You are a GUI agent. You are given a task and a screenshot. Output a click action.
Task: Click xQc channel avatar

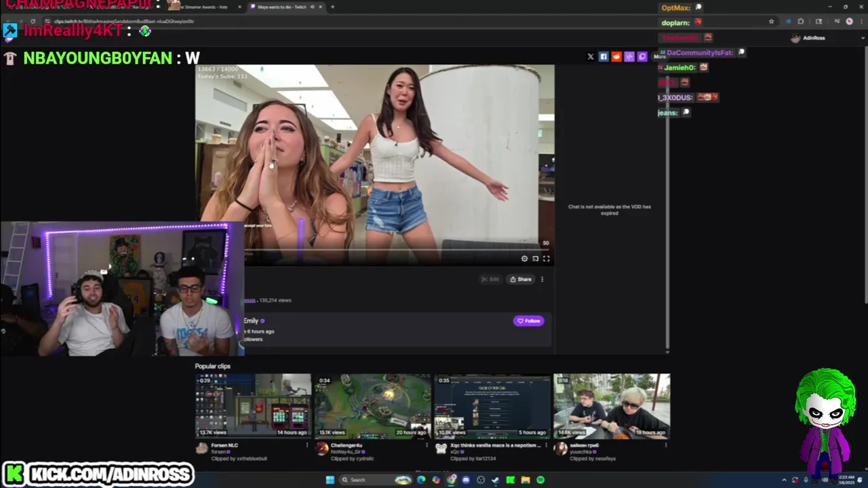tap(441, 448)
